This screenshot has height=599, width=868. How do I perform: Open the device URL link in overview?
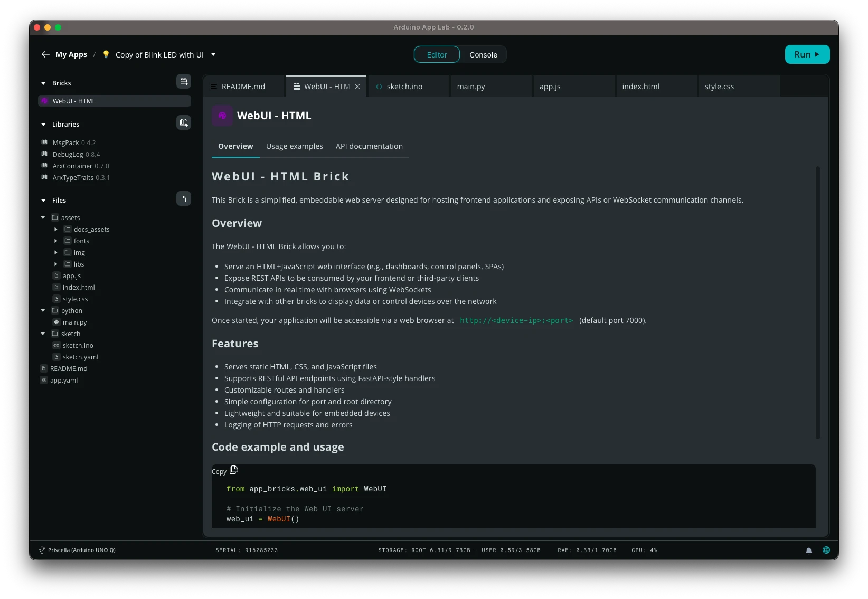point(516,320)
